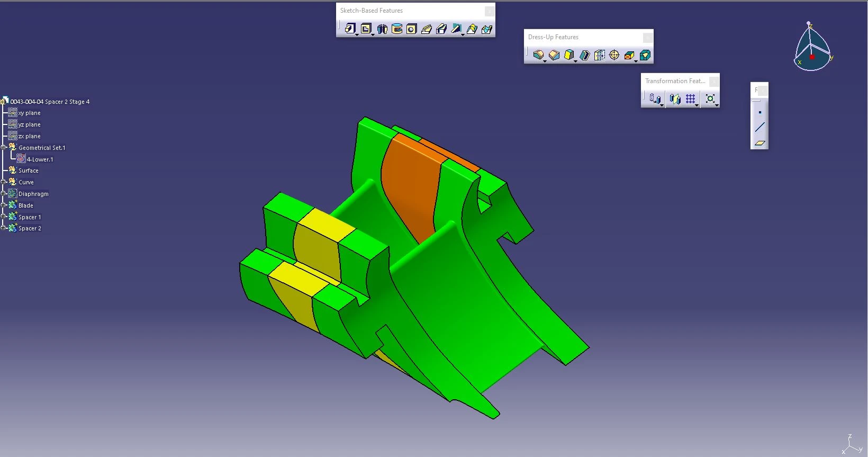868x457 pixels.
Task: Activate the Hole tool
Action: tap(412, 29)
